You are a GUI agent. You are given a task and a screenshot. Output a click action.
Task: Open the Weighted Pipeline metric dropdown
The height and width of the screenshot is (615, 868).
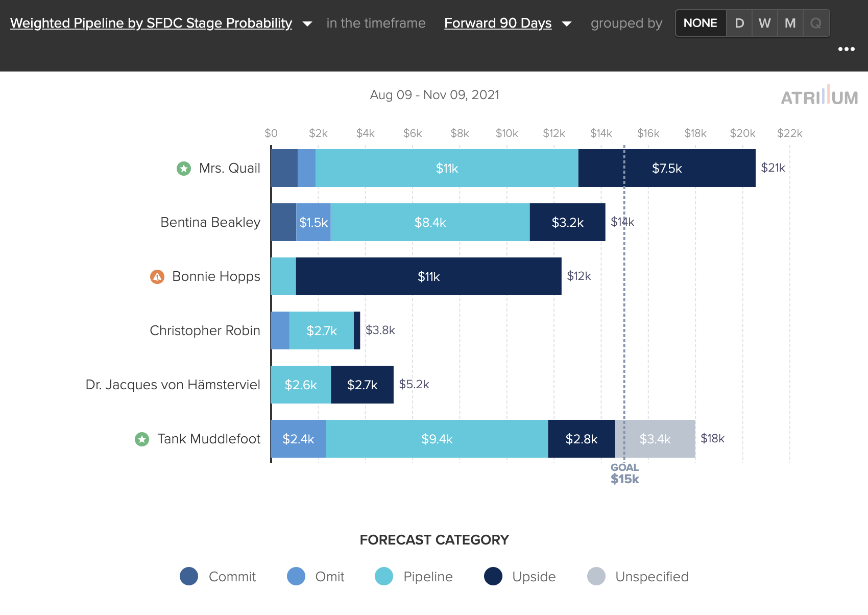point(151,23)
